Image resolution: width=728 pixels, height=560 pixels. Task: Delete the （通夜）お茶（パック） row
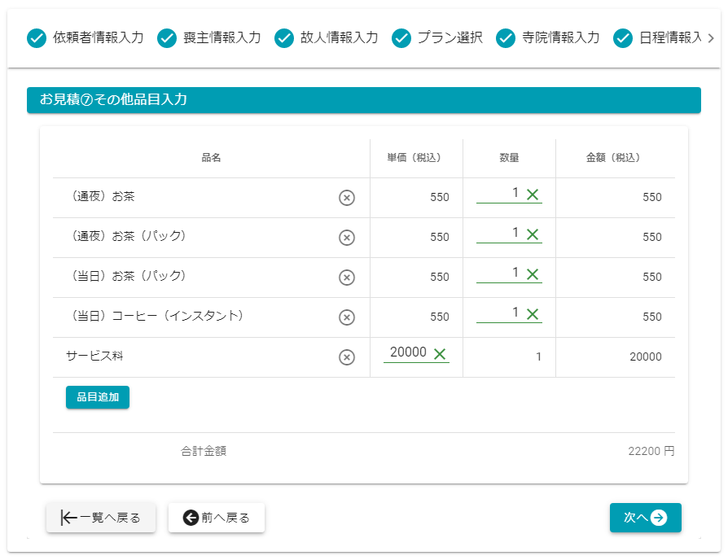[x=347, y=238]
